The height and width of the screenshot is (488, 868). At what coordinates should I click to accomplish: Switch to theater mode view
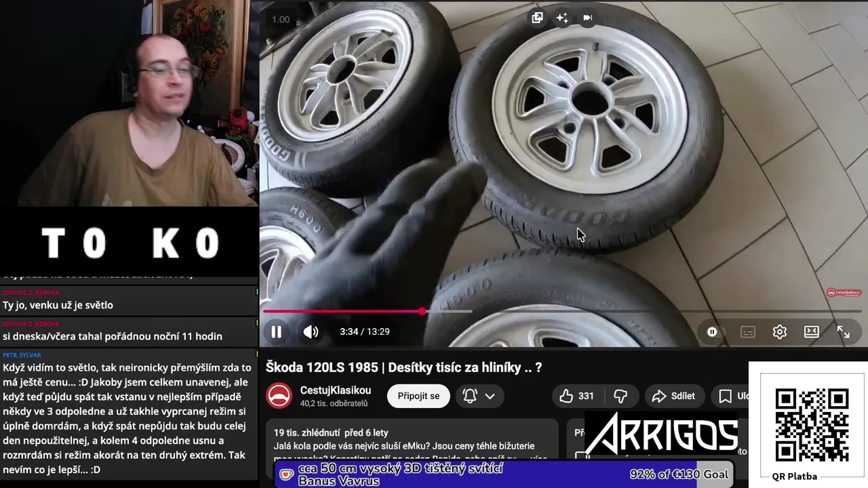pyautogui.click(x=812, y=331)
